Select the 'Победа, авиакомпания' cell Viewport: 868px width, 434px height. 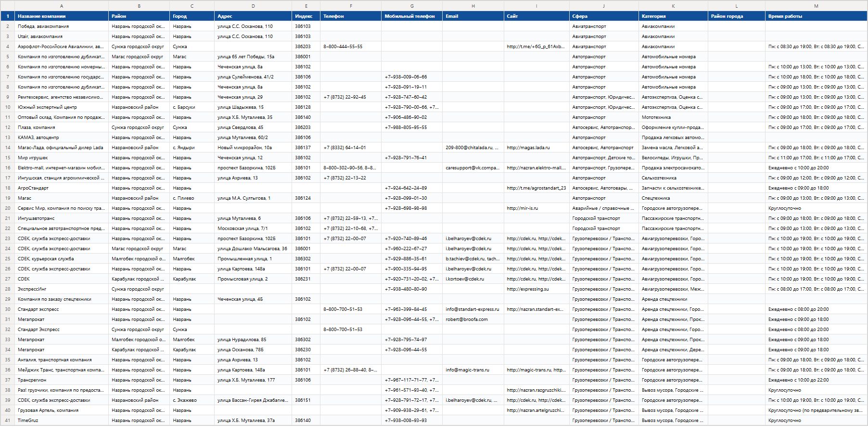(x=62, y=26)
